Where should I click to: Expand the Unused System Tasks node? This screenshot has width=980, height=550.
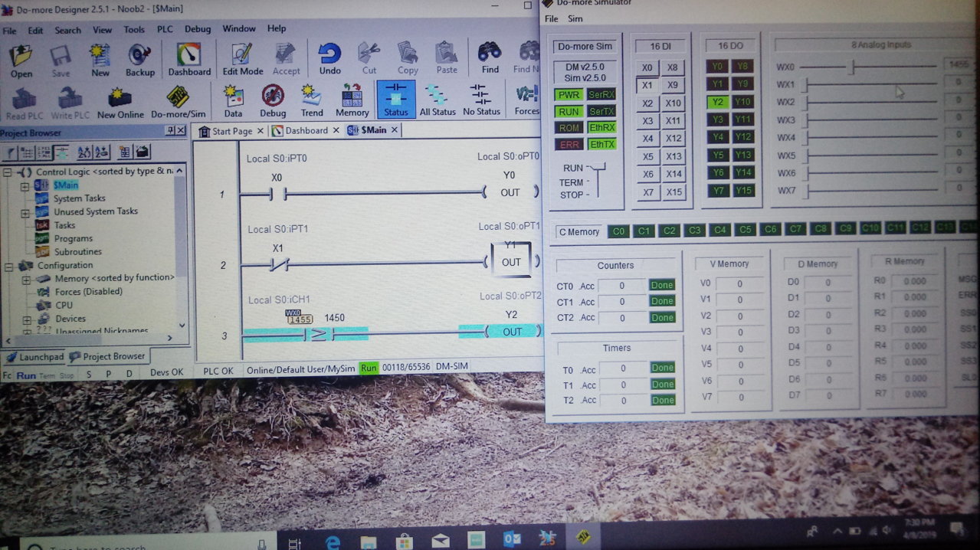25,212
